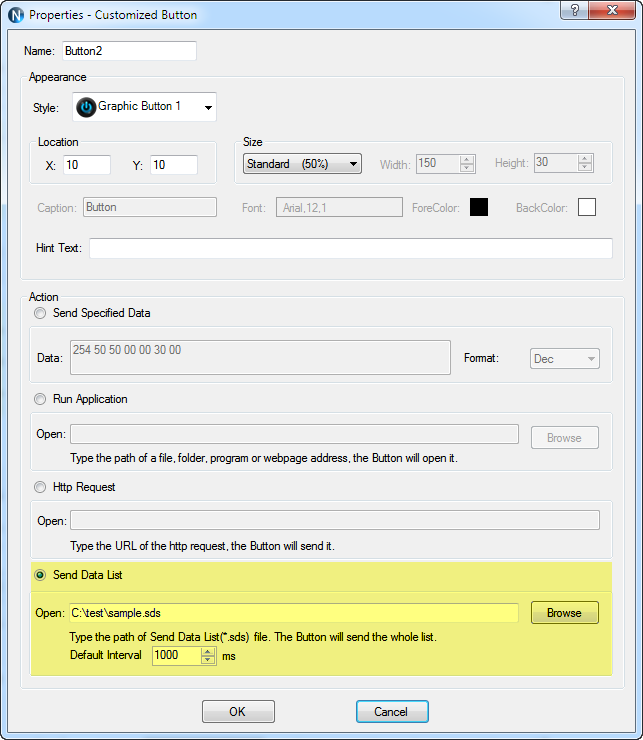
Task: Decrease the Default Interval value
Action: coord(208,660)
